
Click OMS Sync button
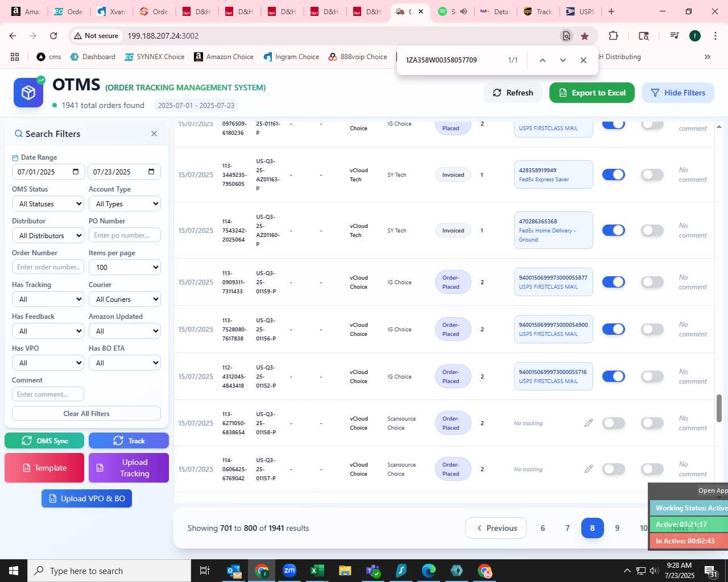pyautogui.click(x=44, y=440)
